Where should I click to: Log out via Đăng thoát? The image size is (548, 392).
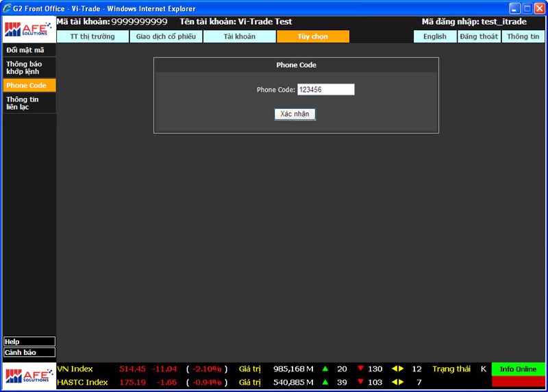479,36
